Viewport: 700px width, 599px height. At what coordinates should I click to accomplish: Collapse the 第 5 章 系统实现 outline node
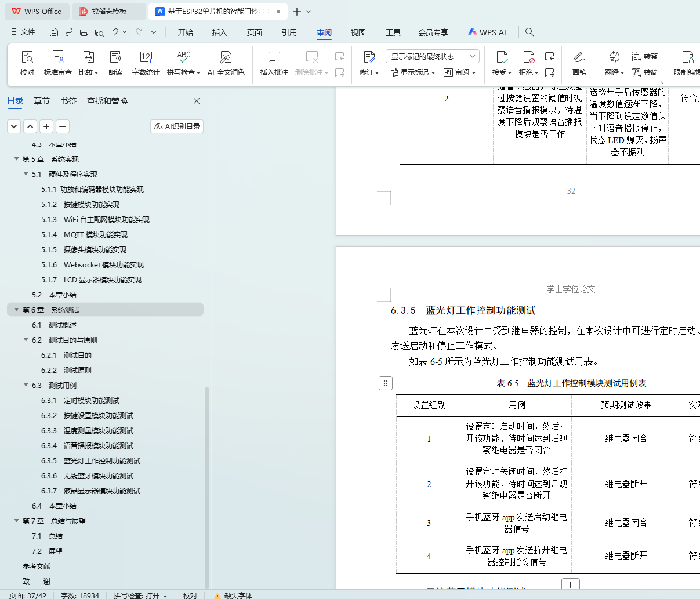[17, 158]
